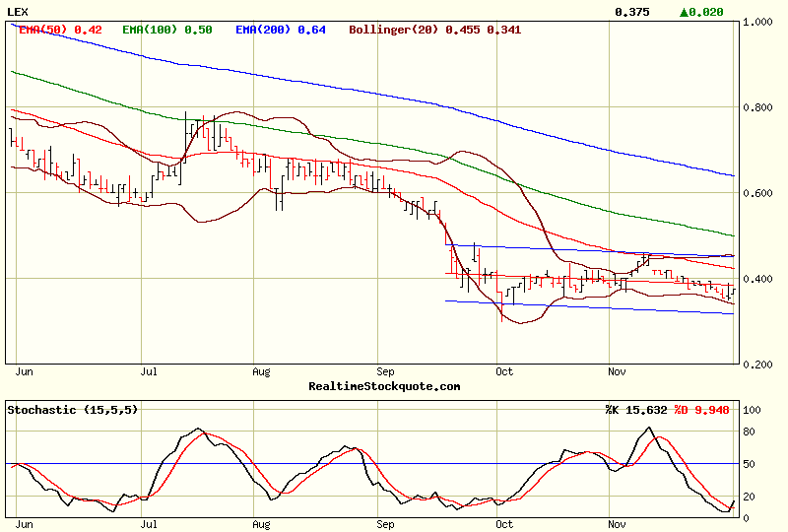Open the RealtimeStockquote.com watermark link

[384, 386]
